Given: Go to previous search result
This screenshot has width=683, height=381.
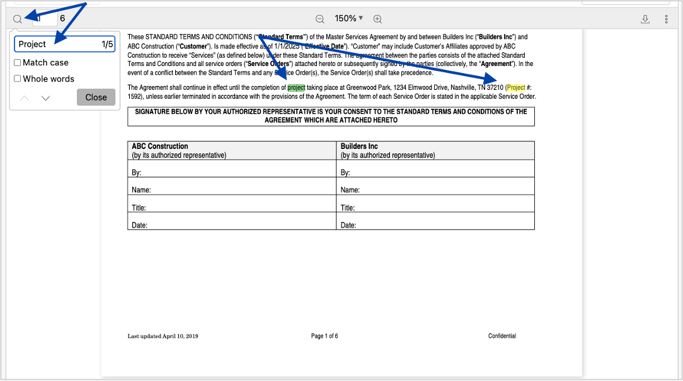Looking at the screenshot, I should click(x=25, y=98).
